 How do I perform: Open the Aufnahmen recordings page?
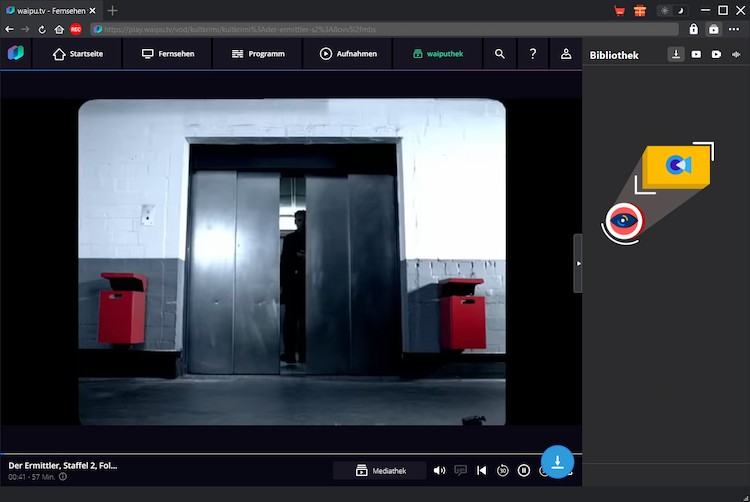348,54
